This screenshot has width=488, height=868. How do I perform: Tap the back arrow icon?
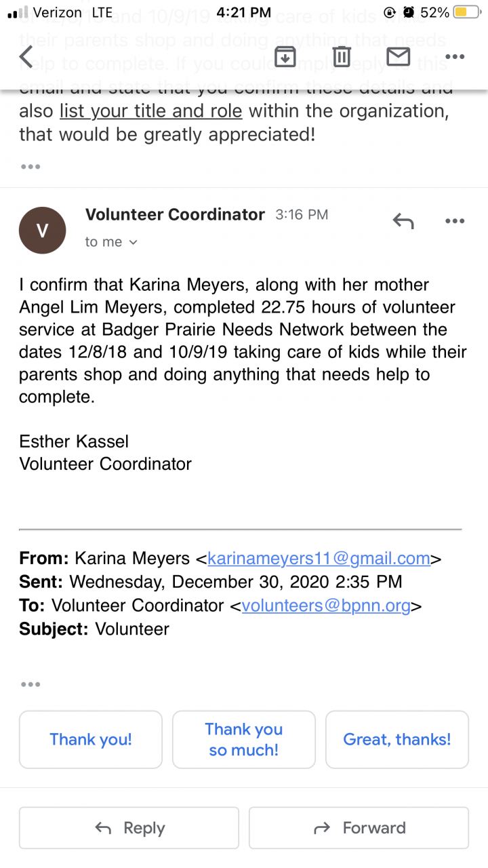pyautogui.click(x=26, y=57)
